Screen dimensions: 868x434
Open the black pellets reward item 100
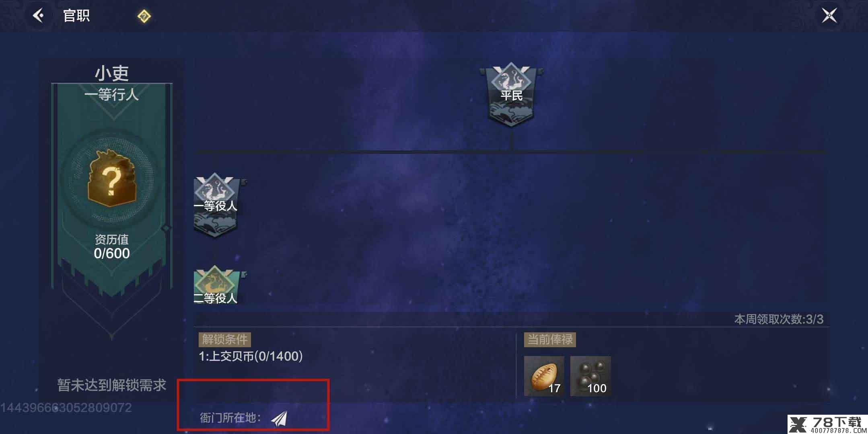(x=590, y=376)
